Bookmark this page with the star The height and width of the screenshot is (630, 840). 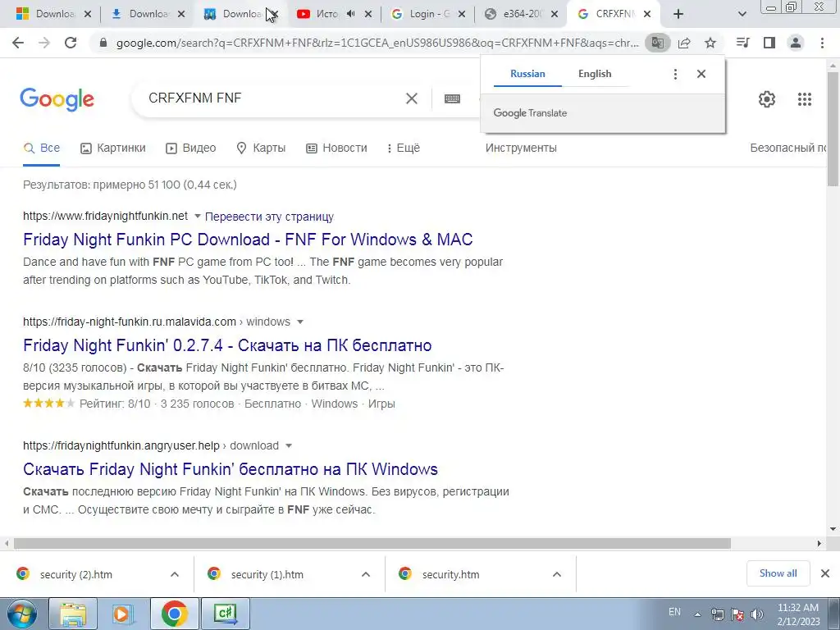tap(710, 43)
